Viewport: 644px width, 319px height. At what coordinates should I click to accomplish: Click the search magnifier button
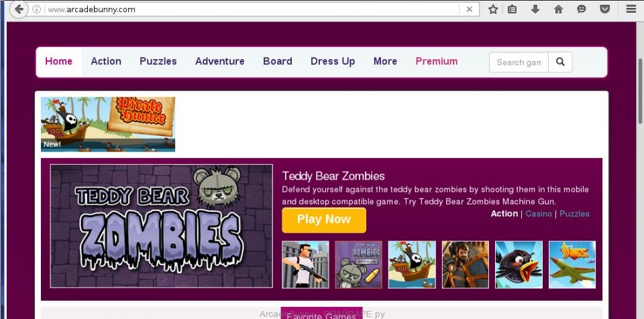point(560,62)
